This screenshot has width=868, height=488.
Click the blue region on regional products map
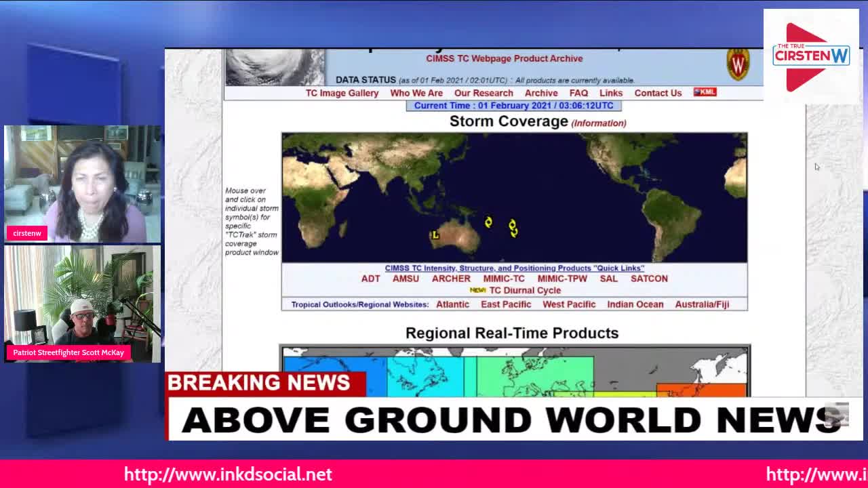coord(335,377)
